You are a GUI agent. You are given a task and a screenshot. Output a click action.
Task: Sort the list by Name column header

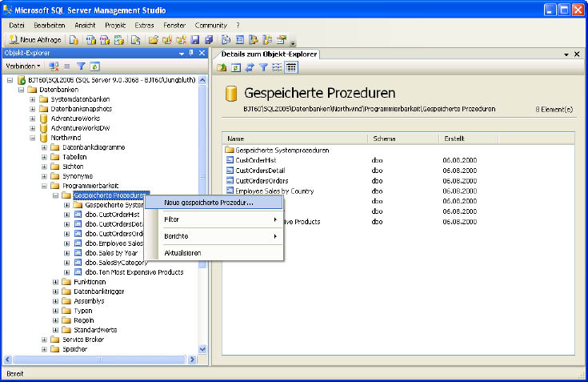tap(295, 139)
